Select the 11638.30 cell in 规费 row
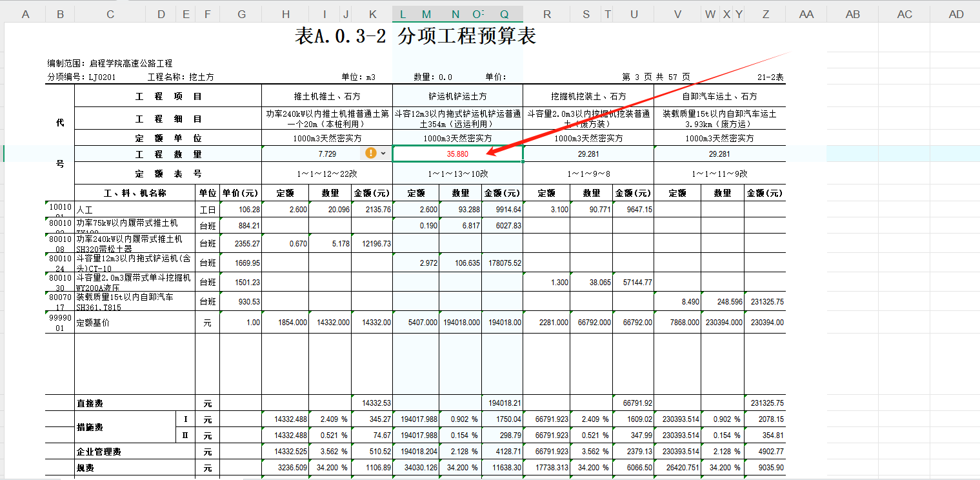 tap(502, 468)
